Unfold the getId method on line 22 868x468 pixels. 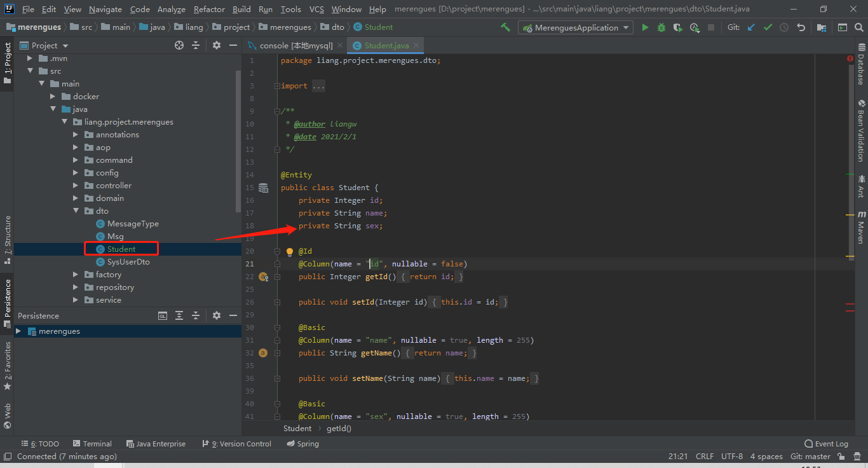pos(277,277)
